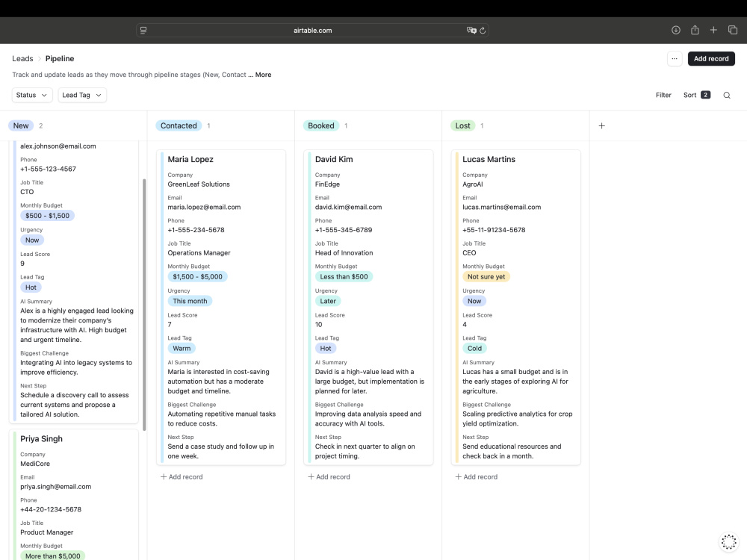Open the browser downloads icon

coord(675,30)
